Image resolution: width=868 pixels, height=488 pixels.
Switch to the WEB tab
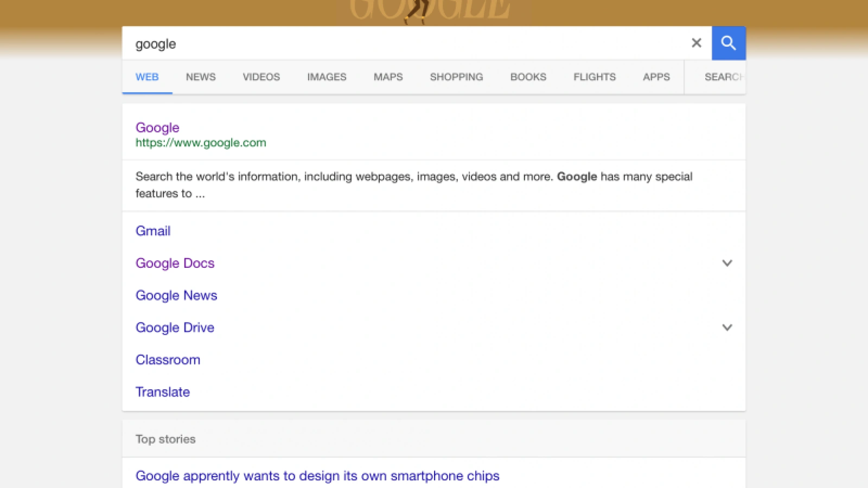pos(147,77)
